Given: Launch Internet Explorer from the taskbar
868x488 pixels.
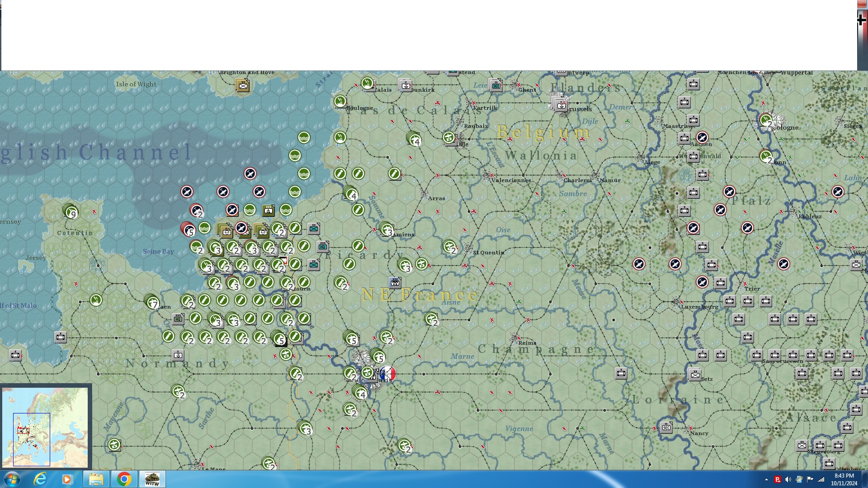Looking at the screenshot, I should [x=40, y=479].
